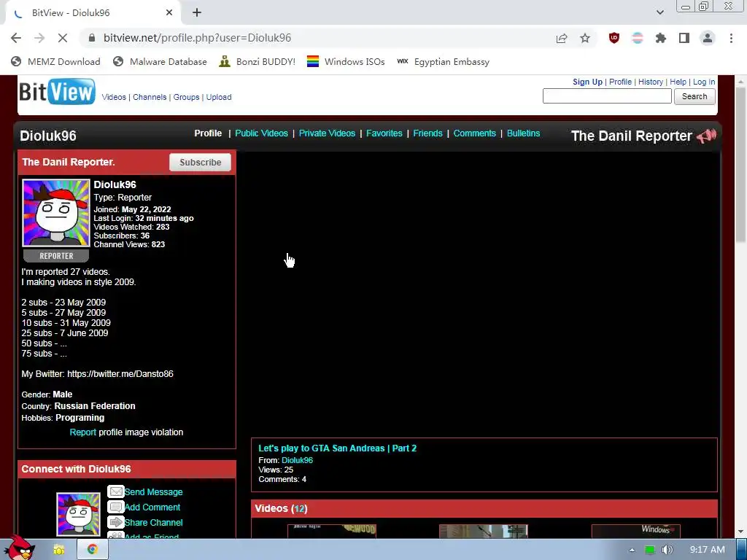Click the browser forward arrow
Image resolution: width=747 pixels, height=560 pixels.
(x=39, y=38)
